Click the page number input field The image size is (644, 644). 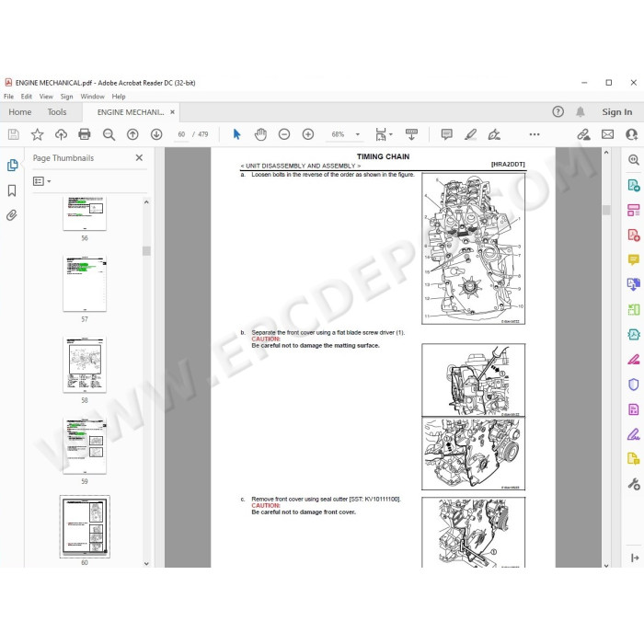click(x=181, y=134)
